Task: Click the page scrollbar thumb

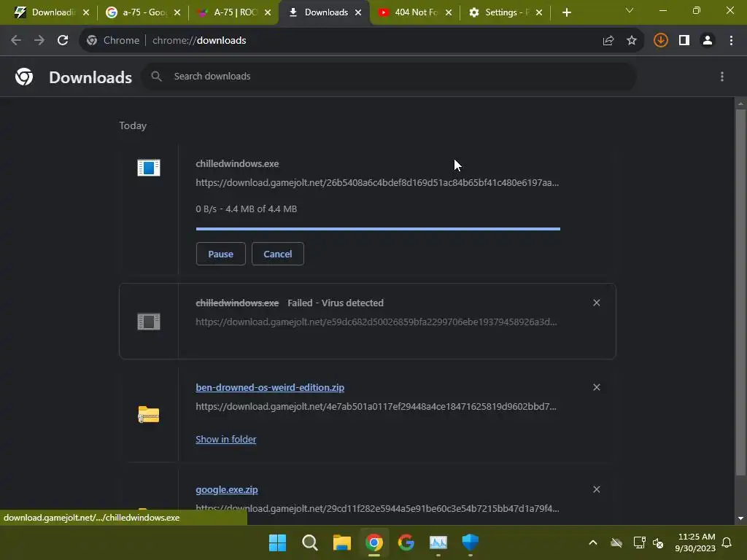Action: pyautogui.click(x=740, y=292)
